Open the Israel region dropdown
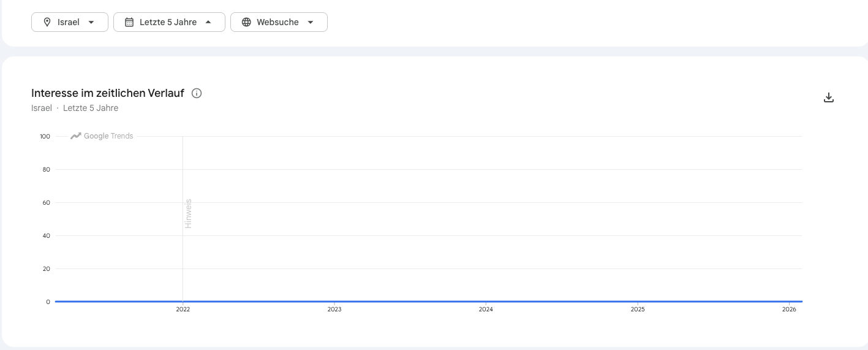The width and height of the screenshot is (868, 350). click(70, 22)
